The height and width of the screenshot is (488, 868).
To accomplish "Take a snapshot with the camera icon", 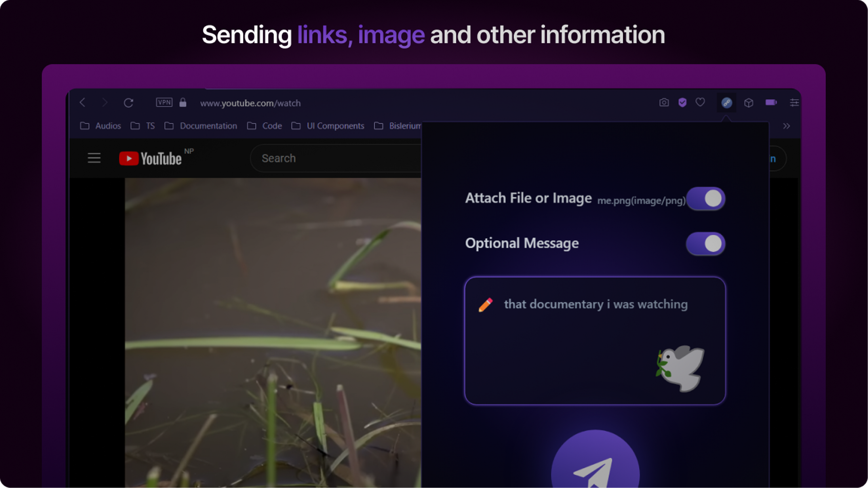I will 664,102.
